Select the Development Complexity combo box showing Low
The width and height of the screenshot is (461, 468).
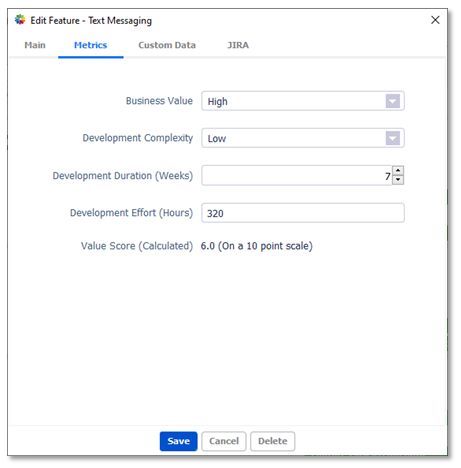(303, 138)
